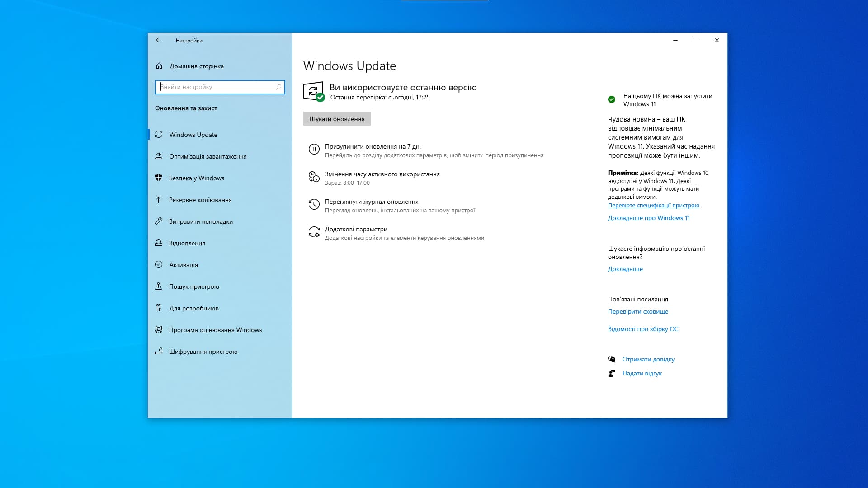The height and width of the screenshot is (488, 868).
Task: Select Програма оцінювання Windows
Action: click(x=215, y=330)
